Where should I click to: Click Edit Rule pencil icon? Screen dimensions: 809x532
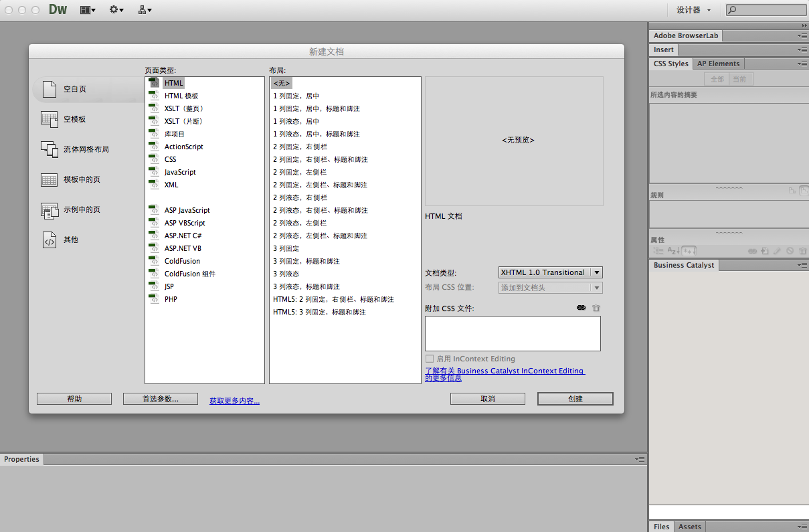(x=777, y=251)
